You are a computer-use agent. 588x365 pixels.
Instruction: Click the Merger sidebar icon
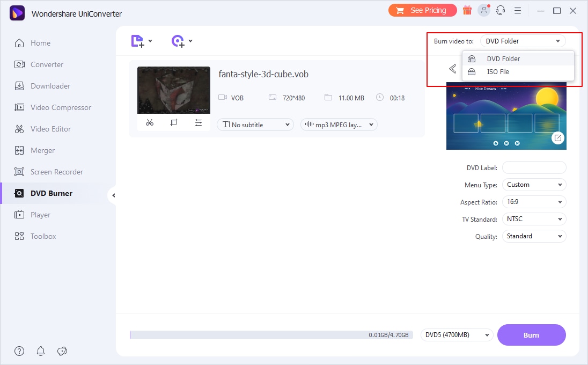19,150
